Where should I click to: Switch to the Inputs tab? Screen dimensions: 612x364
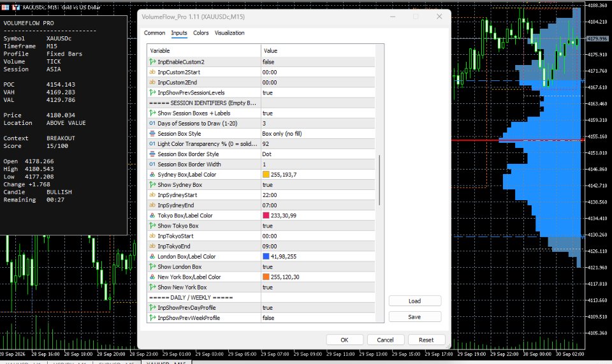[179, 33]
